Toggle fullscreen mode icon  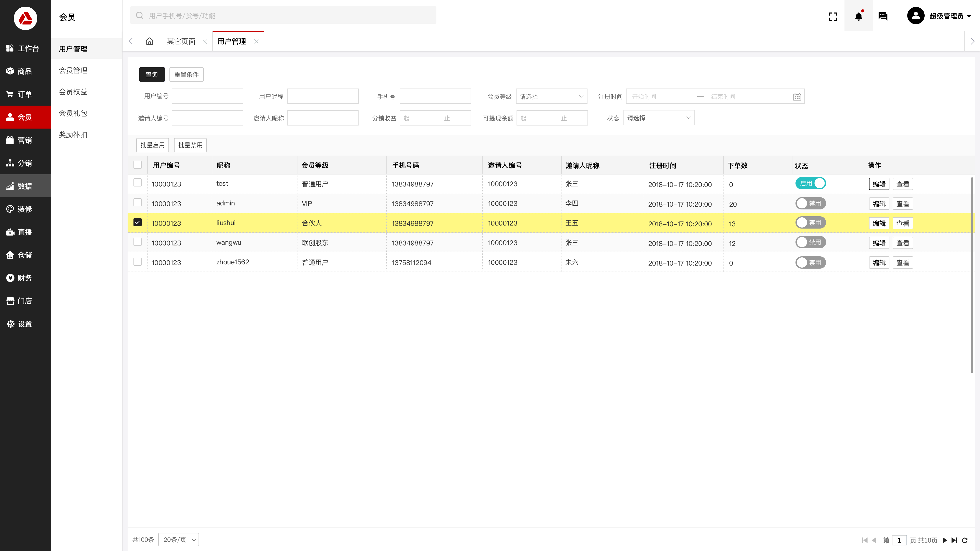832,16
